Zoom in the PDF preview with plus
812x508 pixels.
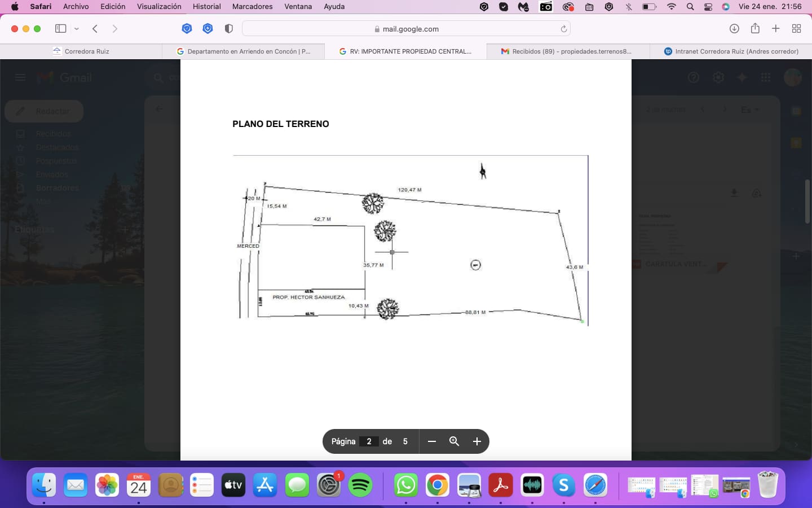pos(477,441)
